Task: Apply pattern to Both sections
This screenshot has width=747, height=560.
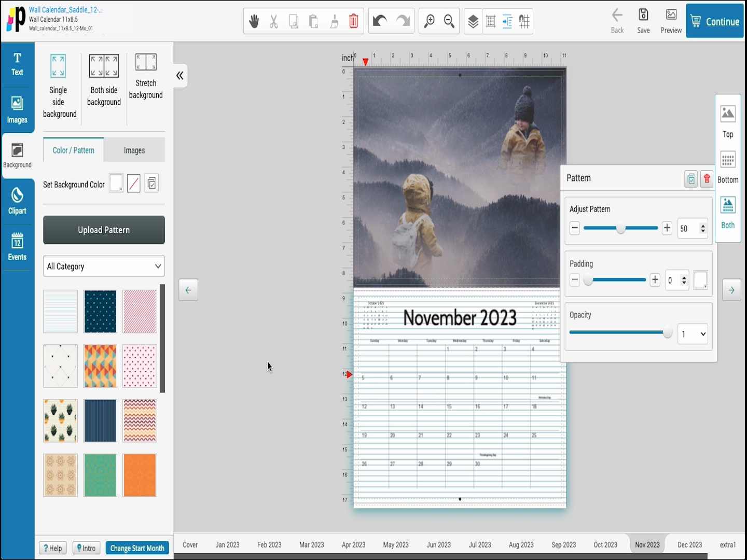Action: pyautogui.click(x=728, y=213)
